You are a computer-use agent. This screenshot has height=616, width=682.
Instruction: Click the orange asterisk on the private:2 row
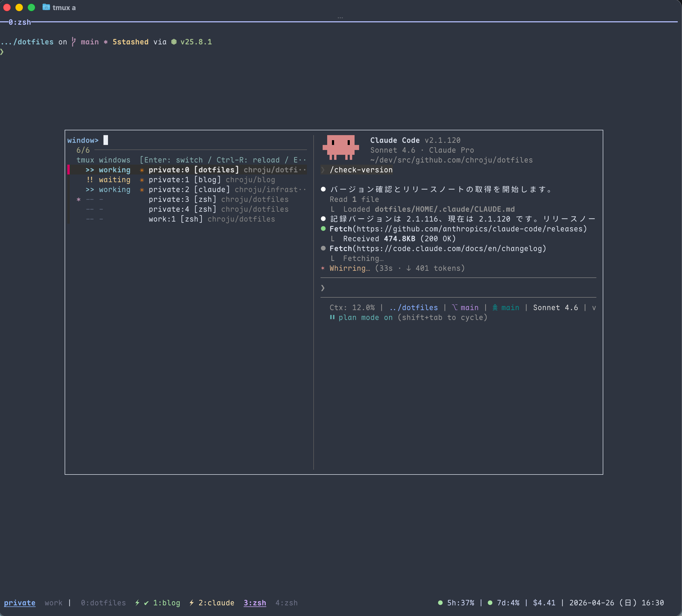(142, 190)
